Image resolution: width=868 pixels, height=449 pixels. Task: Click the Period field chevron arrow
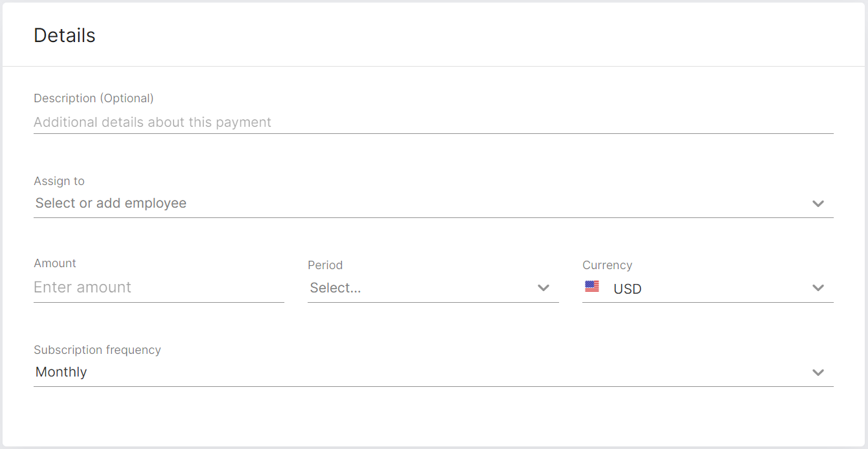[x=543, y=288]
